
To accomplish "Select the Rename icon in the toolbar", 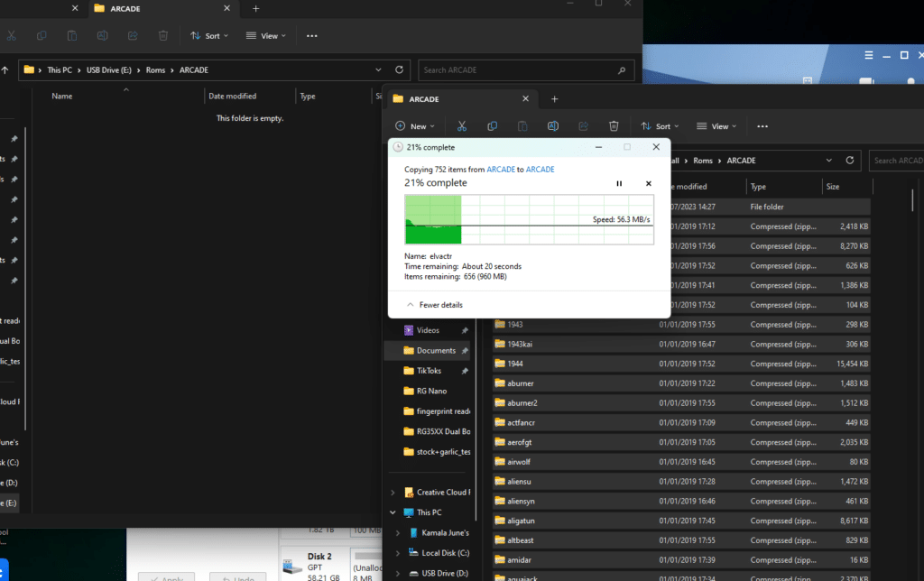I will (x=552, y=125).
